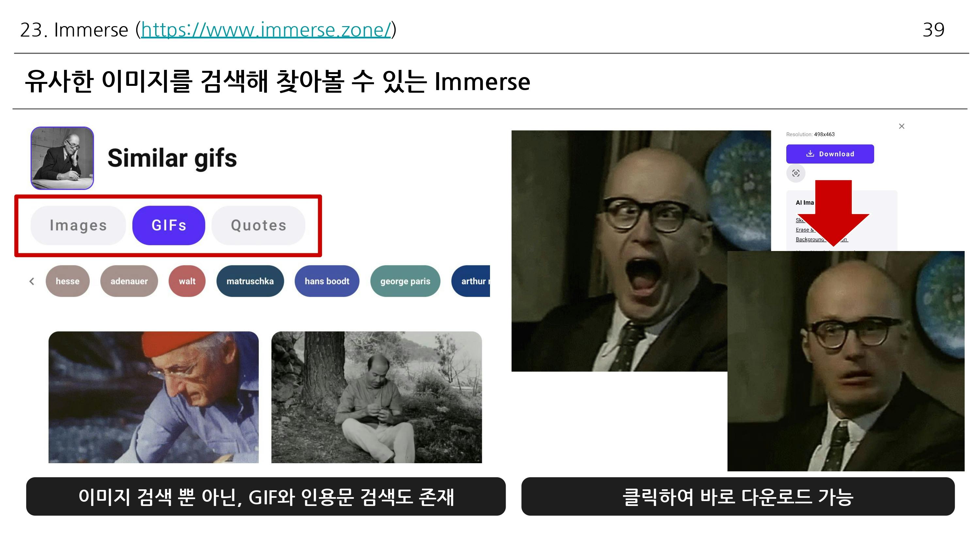Image resolution: width=980 pixels, height=551 pixels.
Task: Click the Similar gifs heading
Action: (x=172, y=158)
